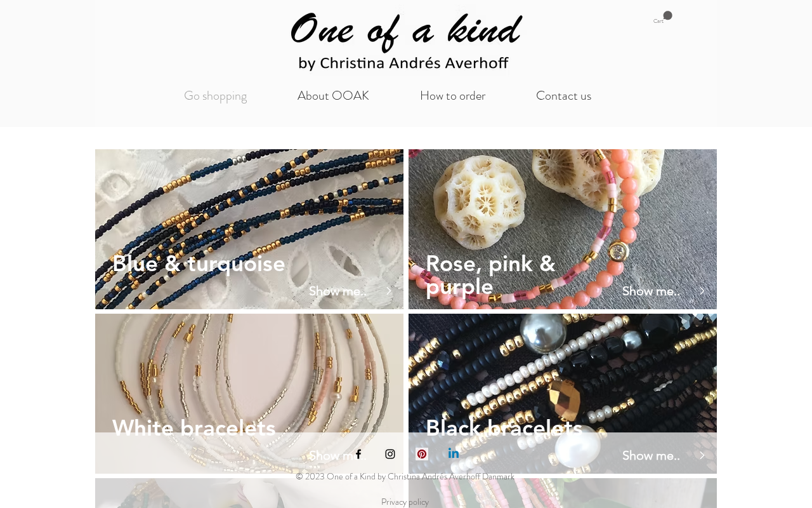Click arrow next to Rose, pink & purple Show me
Image resolution: width=812 pixels, height=508 pixels.
[702, 291]
